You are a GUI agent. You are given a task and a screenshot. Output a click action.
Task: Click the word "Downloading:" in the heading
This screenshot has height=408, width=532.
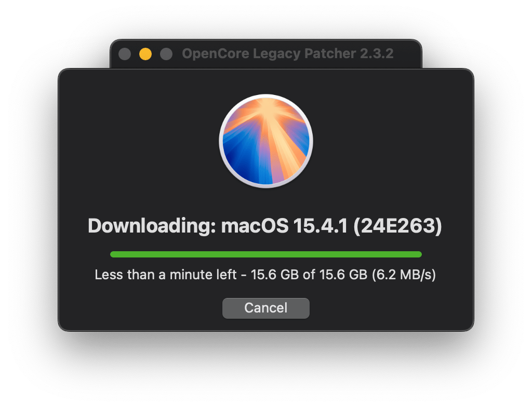pyautogui.click(x=151, y=226)
